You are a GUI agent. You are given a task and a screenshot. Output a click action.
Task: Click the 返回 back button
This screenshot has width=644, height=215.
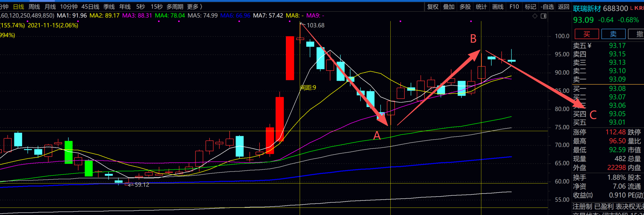coord(564,7)
